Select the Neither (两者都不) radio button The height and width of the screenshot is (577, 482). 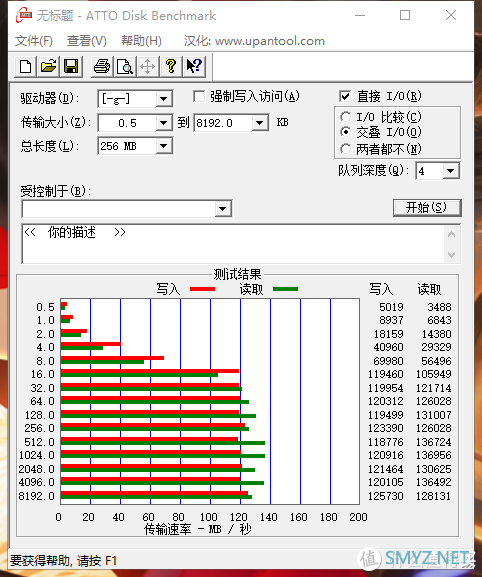pos(345,149)
